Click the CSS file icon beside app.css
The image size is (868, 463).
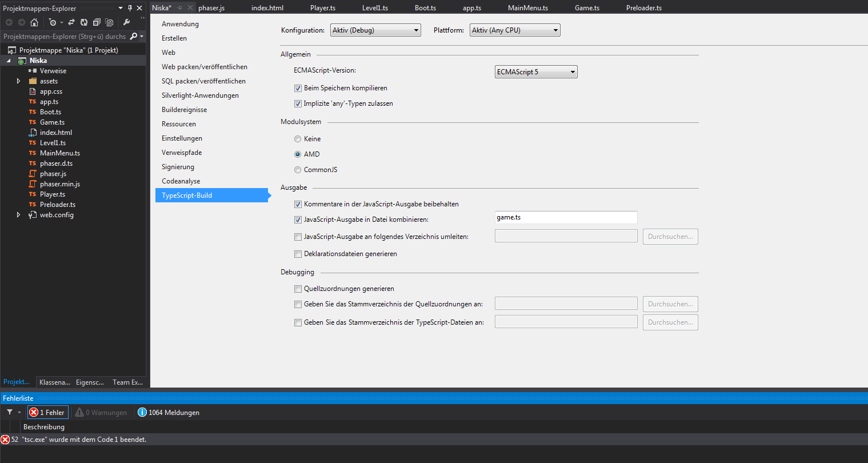pyautogui.click(x=33, y=91)
